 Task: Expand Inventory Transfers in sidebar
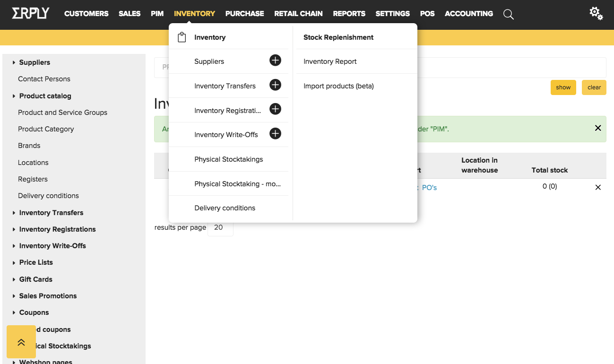point(14,213)
